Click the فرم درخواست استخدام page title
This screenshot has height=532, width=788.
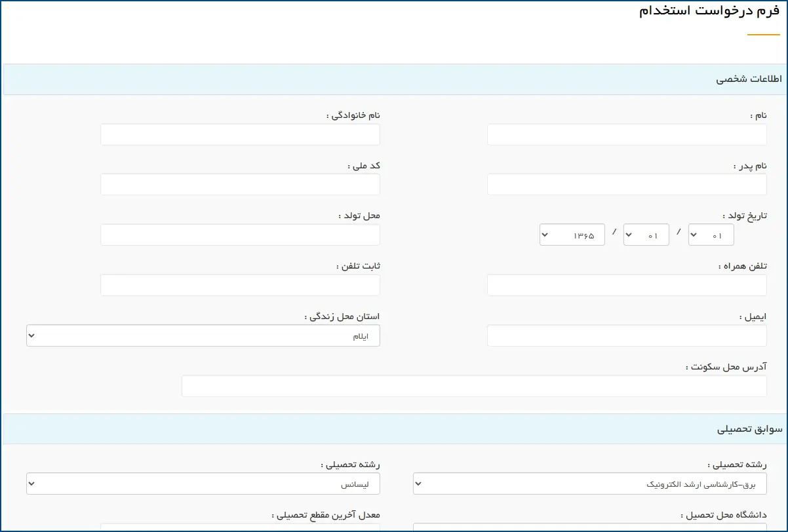coord(709,11)
